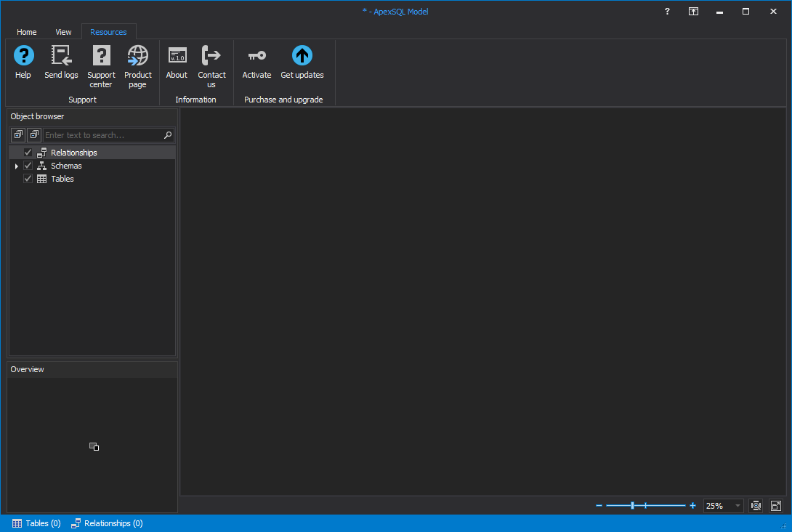The width and height of the screenshot is (792, 532).
Task: Click the ribbon display options icon in title bar
Action: [x=693, y=11]
